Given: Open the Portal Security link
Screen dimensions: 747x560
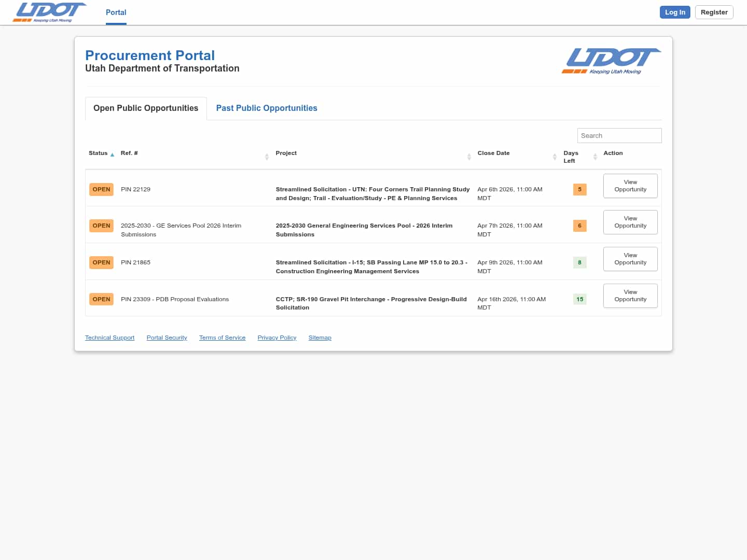Looking at the screenshot, I should click(x=167, y=338).
